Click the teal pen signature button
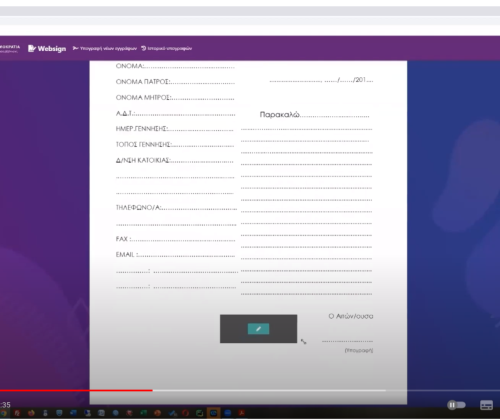The height and width of the screenshot is (420, 500). [x=258, y=329]
